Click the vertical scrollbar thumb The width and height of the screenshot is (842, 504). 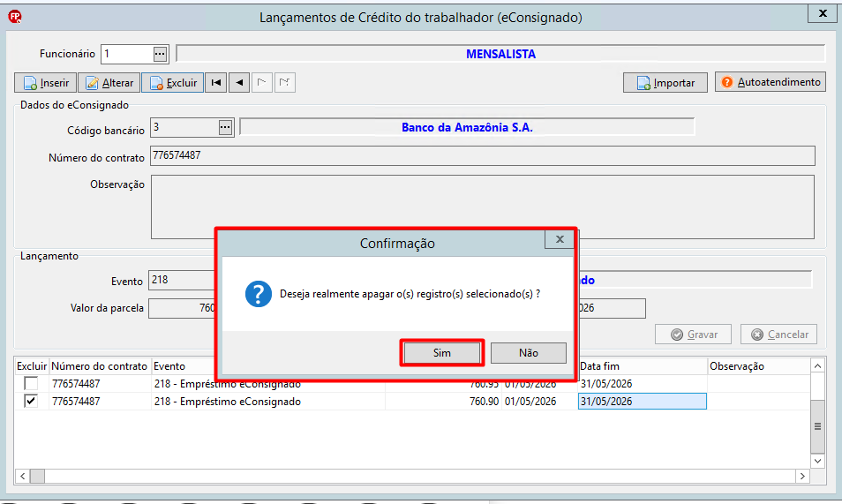pyautogui.click(x=817, y=426)
